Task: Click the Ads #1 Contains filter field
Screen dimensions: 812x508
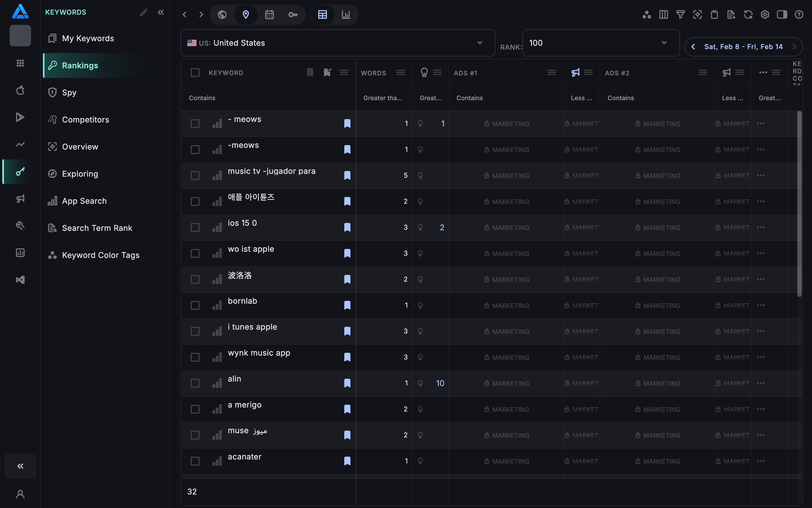Action: 506,98
